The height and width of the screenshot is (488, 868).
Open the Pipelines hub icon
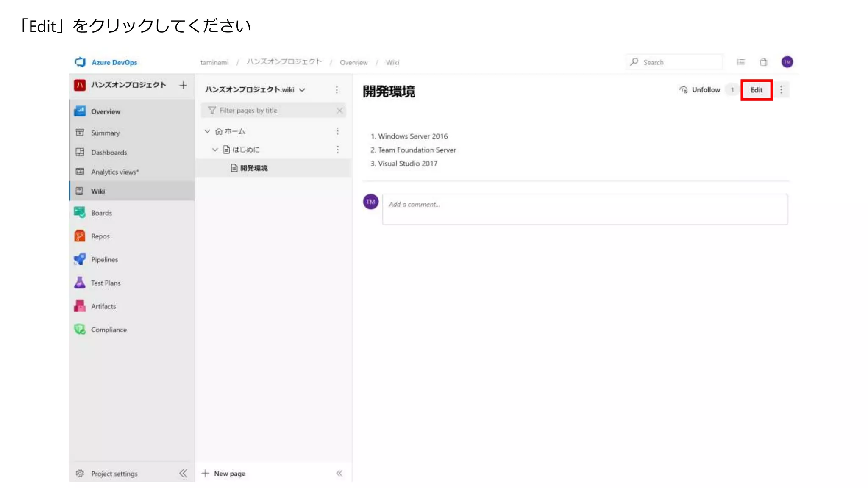coord(80,259)
